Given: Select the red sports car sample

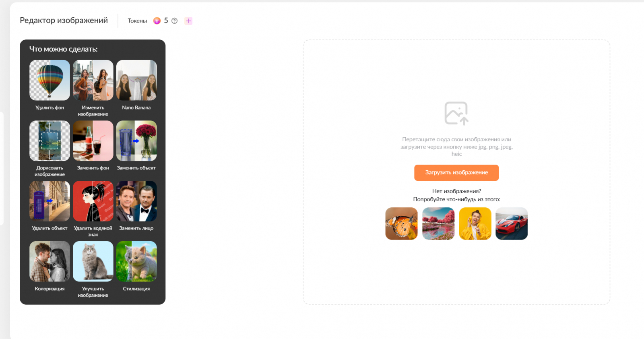Looking at the screenshot, I should pyautogui.click(x=512, y=223).
